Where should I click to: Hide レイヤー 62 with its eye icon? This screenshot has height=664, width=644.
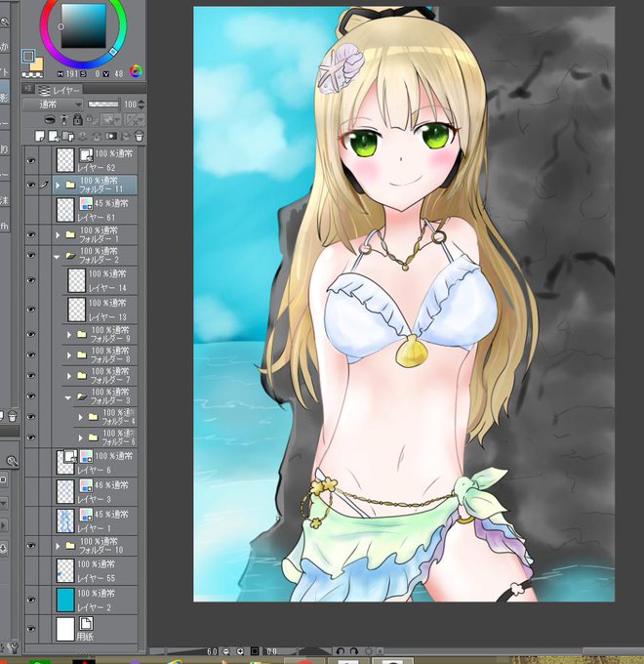pyautogui.click(x=31, y=160)
